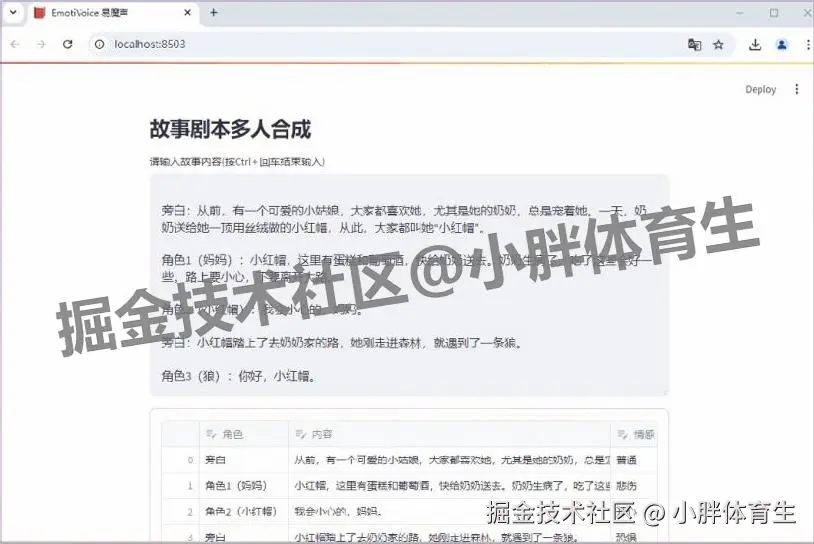Reload the localhost page
The height and width of the screenshot is (544, 814).
(67, 44)
